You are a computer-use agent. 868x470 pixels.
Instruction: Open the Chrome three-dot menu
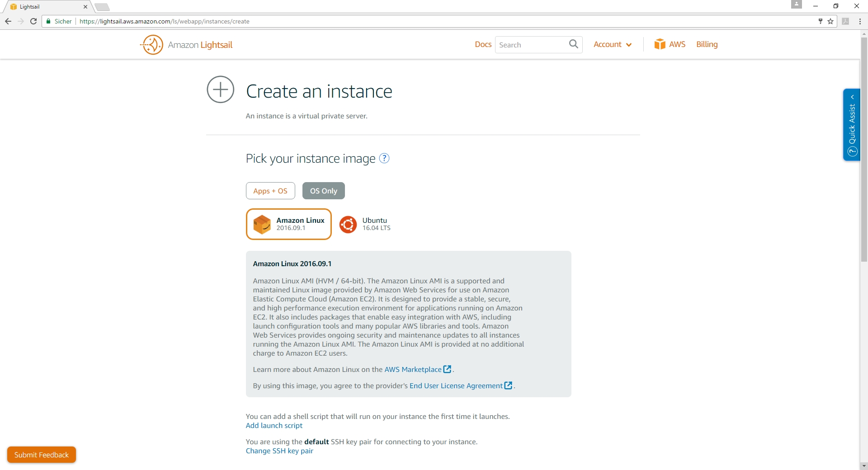(860, 21)
